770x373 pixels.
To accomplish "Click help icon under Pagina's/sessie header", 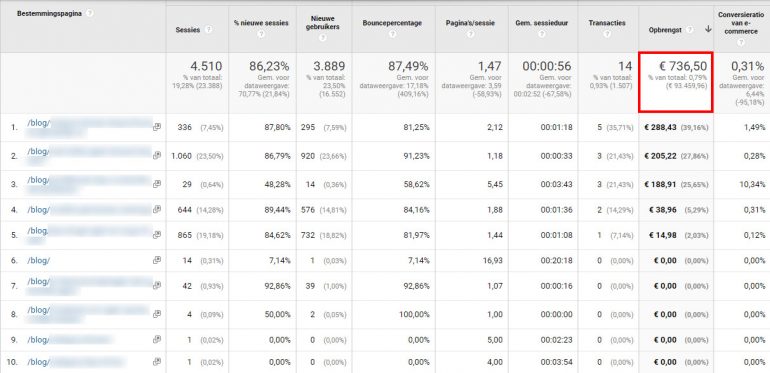I will click(x=471, y=34).
